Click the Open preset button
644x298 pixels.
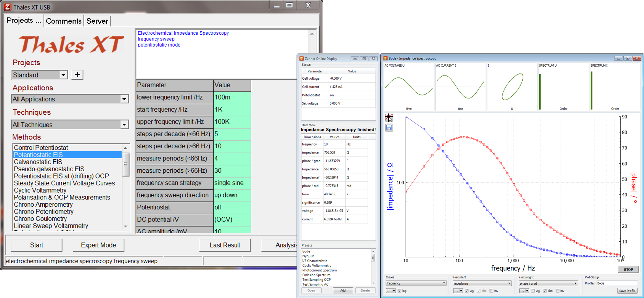(x=311, y=290)
